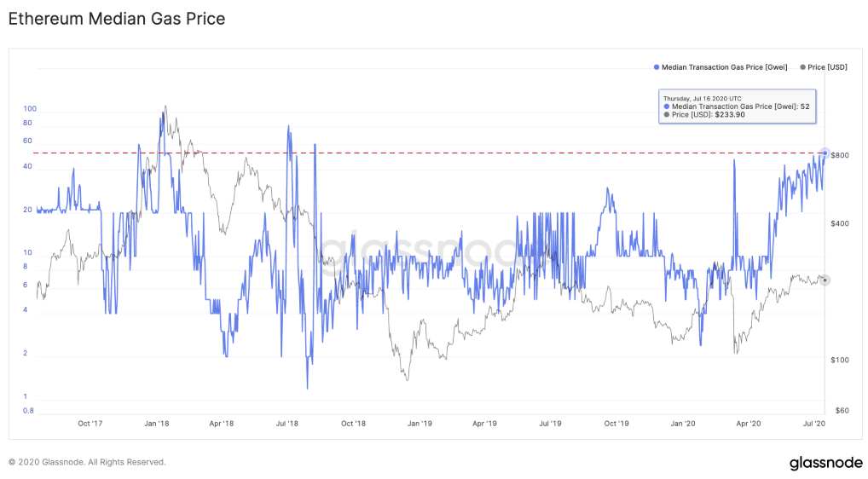Click the Apr '19 x-axis label
Image resolution: width=868 pixels, height=479 pixels.
click(485, 423)
